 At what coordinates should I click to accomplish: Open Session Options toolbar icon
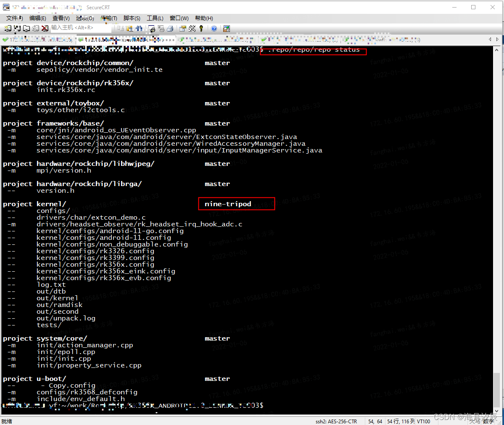pyautogui.click(x=182, y=29)
